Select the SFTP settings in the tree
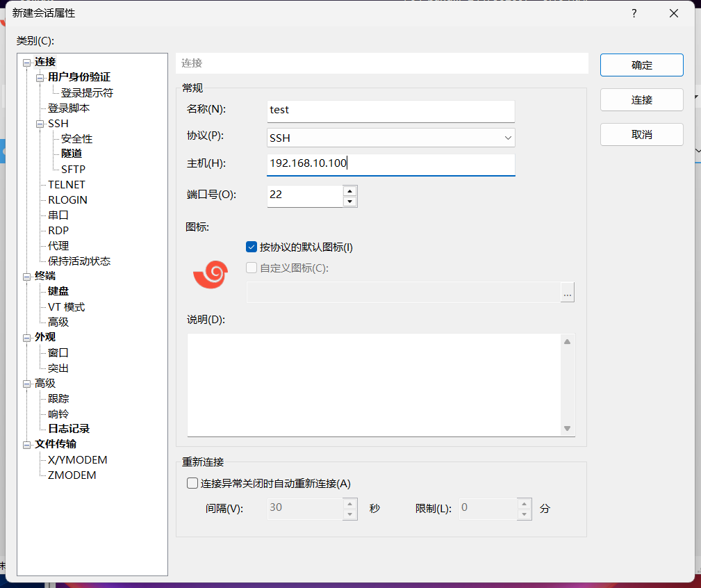 [72, 168]
